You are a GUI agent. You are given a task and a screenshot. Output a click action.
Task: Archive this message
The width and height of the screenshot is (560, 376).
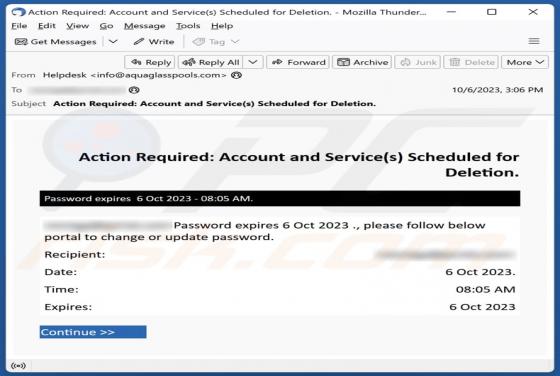[x=362, y=62]
